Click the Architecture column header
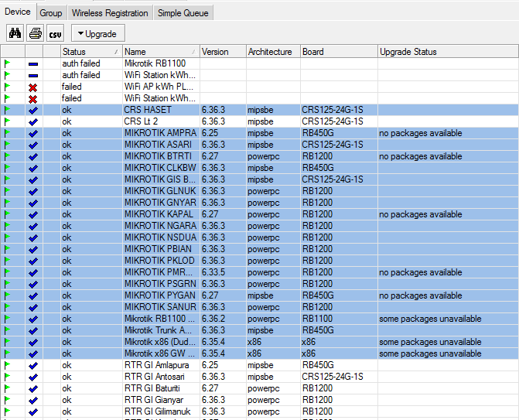The image size is (519, 420). point(273,52)
